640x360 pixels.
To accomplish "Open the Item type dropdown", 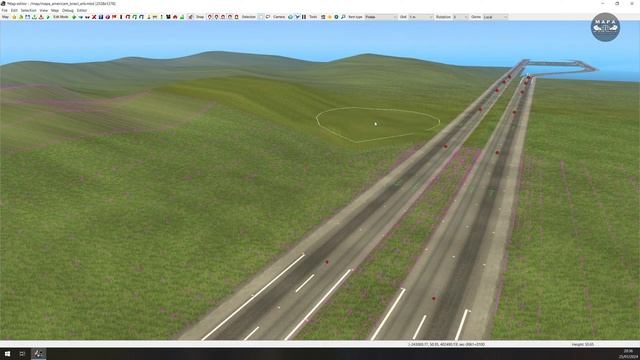I will point(381,17).
